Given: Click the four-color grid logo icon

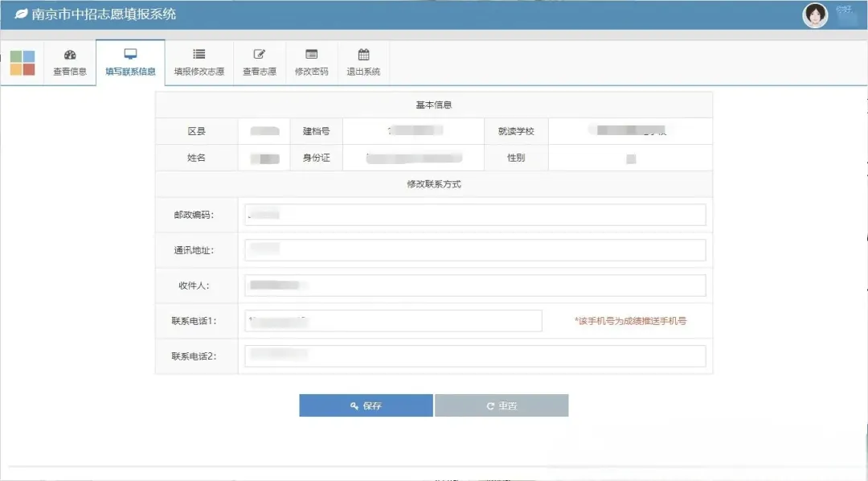Looking at the screenshot, I should point(23,63).
